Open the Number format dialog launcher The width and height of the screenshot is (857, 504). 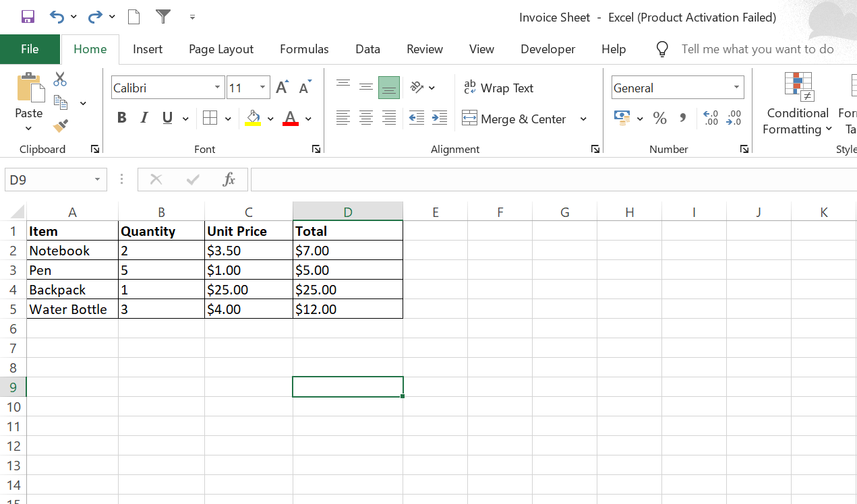[x=744, y=149]
